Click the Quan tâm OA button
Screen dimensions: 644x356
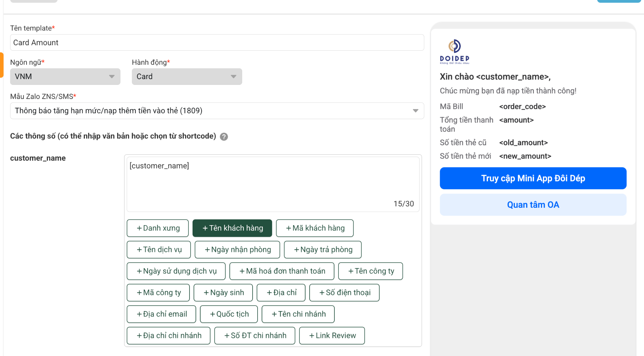[x=533, y=204]
